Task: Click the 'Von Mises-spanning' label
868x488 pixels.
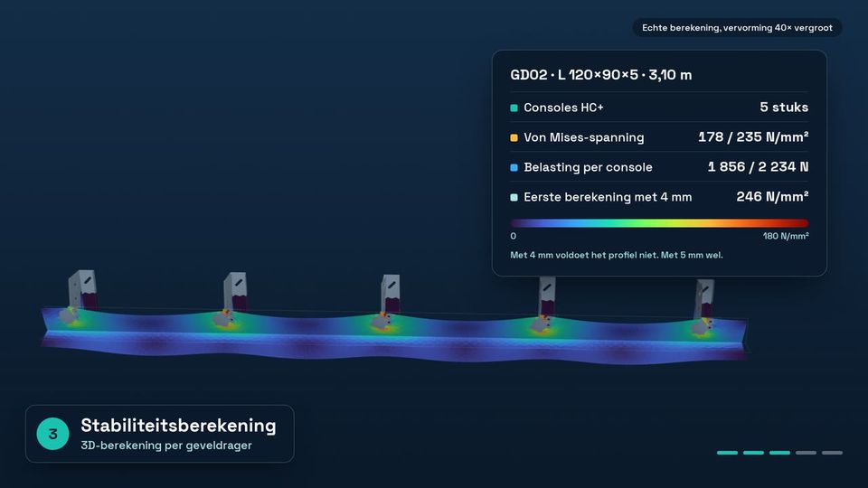Action: pyautogui.click(x=584, y=137)
